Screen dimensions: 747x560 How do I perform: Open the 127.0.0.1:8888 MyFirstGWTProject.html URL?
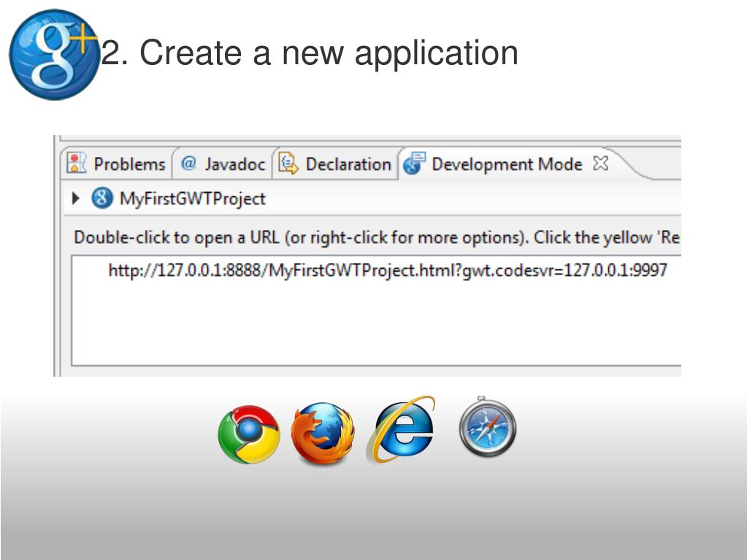387,270
